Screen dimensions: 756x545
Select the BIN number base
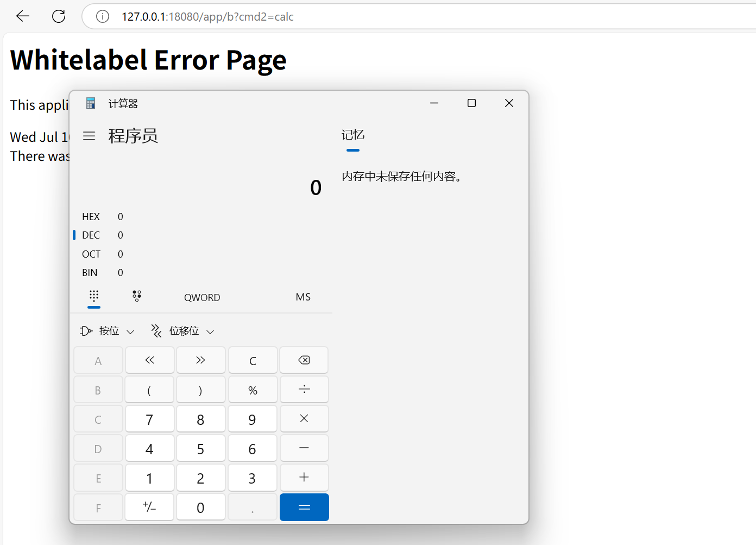pos(201,273)
